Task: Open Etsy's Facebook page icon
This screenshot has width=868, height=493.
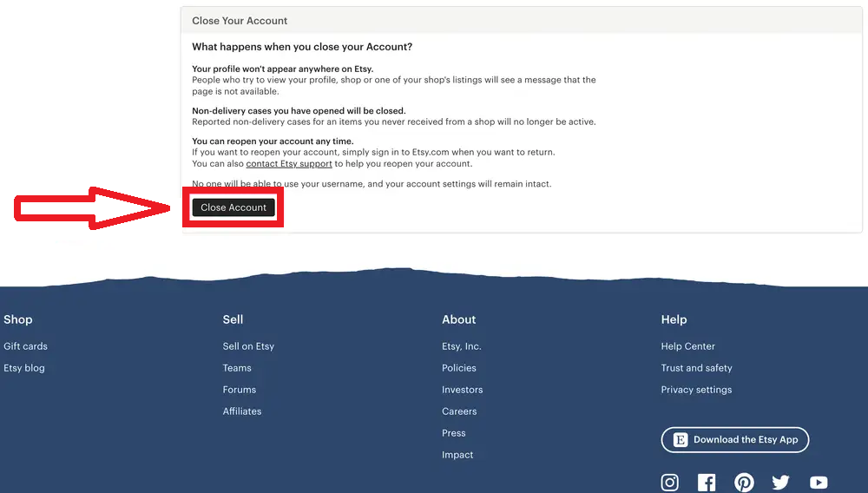Action: (707, 483)
